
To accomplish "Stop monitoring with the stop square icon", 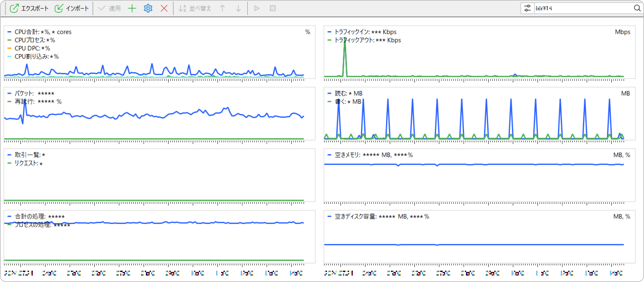I will pos(273,8).
